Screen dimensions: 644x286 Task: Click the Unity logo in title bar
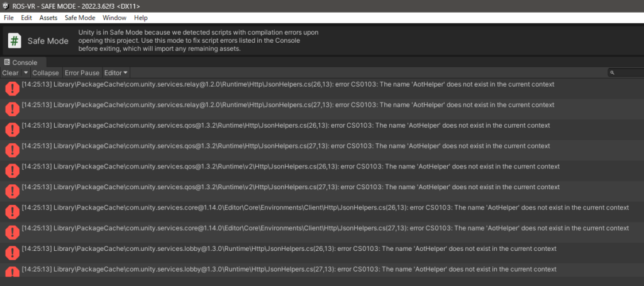coord(6,6)
